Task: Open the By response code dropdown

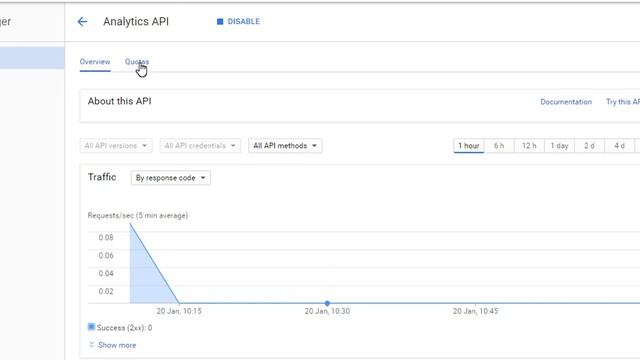Action: [x=171, y=178]
